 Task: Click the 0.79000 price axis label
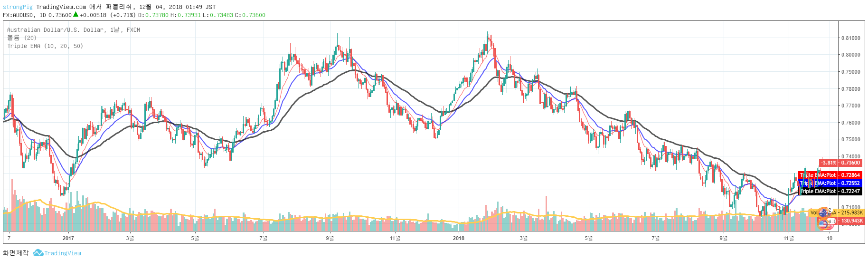tap(850, 72)
